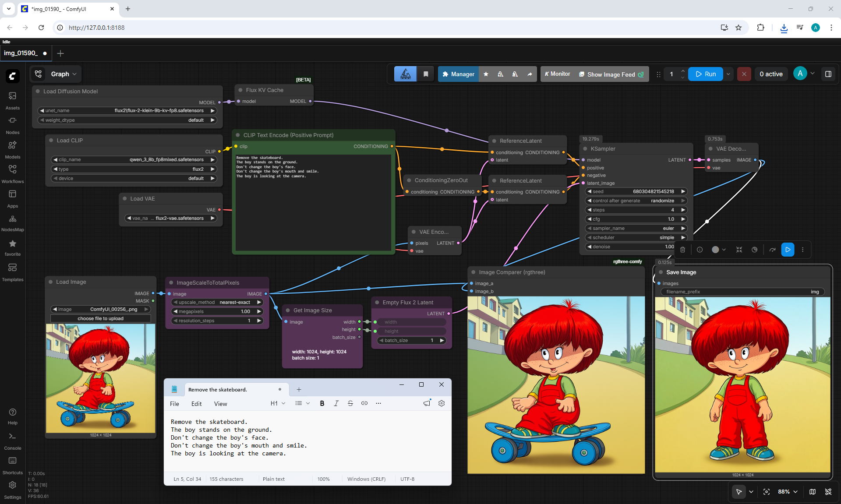This screenshot has width=841, height=504.
Task: Open the Templates sidebar panel
Action: tap(12, 272)
